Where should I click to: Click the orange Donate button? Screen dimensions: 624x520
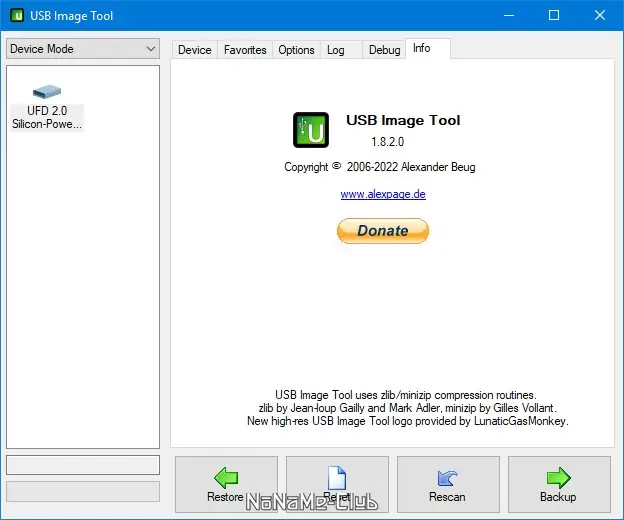pos(383,231)
